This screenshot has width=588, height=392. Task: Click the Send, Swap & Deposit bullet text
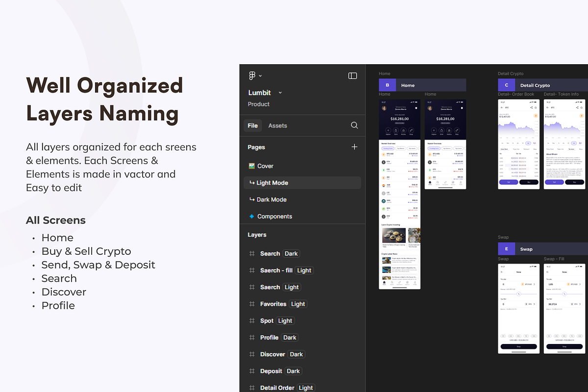pyautogui.click(x=98, y=265)
